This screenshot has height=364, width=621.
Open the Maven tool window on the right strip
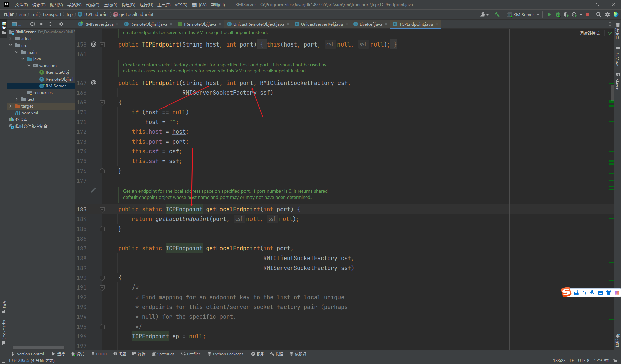click(617, 82)
